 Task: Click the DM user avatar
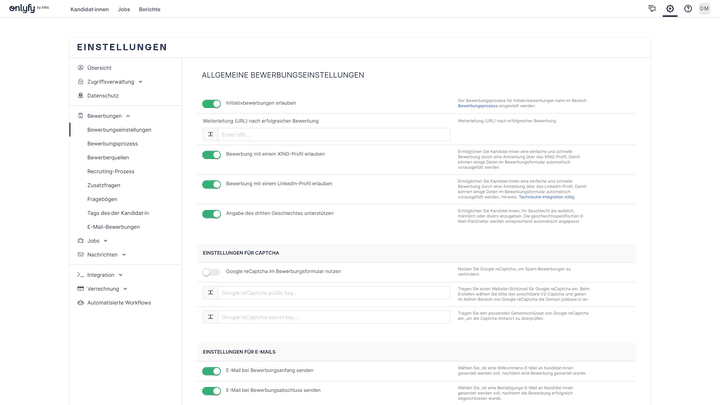pyautogui.click(x=704, y=9)
